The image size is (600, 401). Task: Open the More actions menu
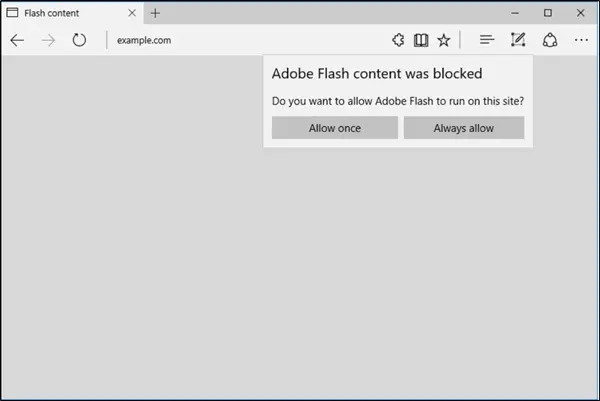tap(581, 40)
